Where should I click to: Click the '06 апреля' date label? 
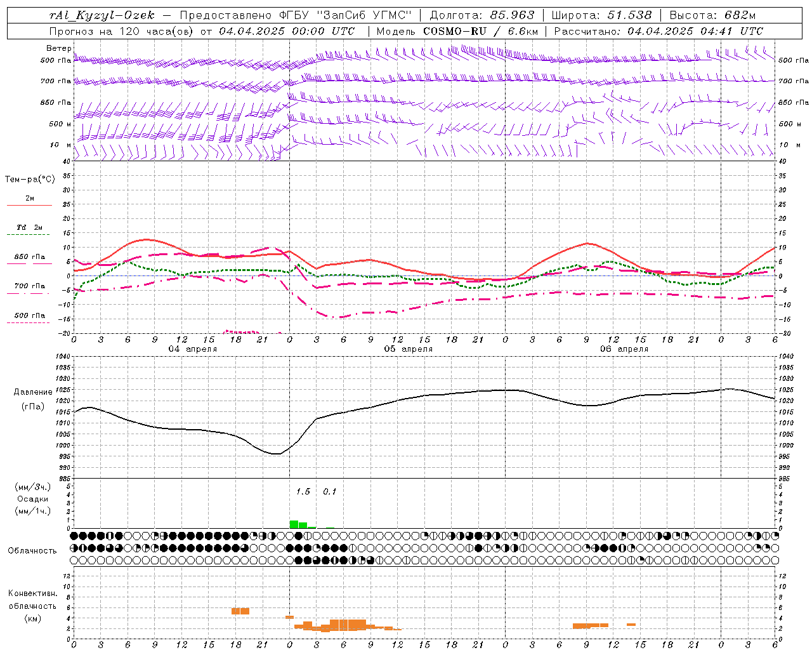pos(624,349)
